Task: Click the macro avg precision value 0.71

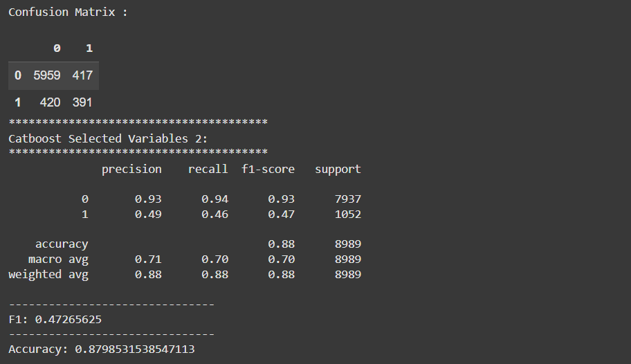Action: click(x=148, y=260)
